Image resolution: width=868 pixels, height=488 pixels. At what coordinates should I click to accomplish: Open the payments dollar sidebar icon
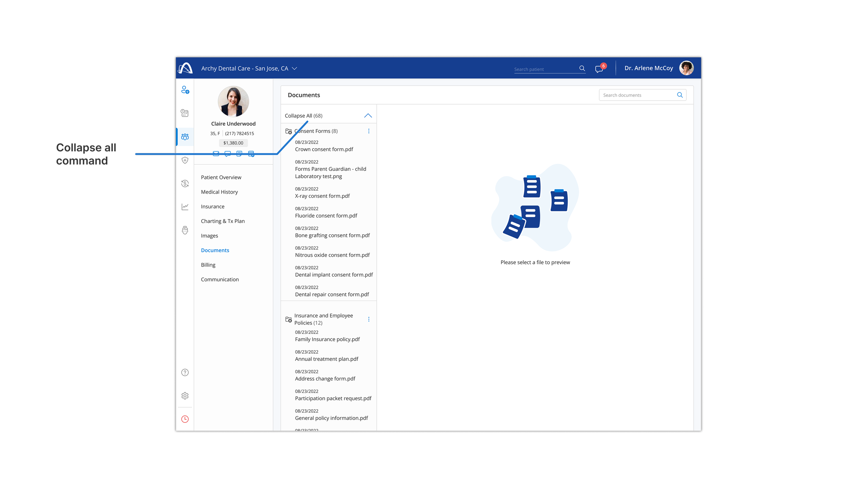tap(185, 184)
